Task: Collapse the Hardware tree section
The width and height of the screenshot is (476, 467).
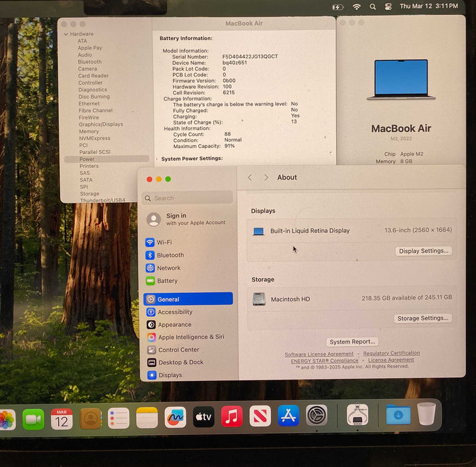Action: [66, 34]
